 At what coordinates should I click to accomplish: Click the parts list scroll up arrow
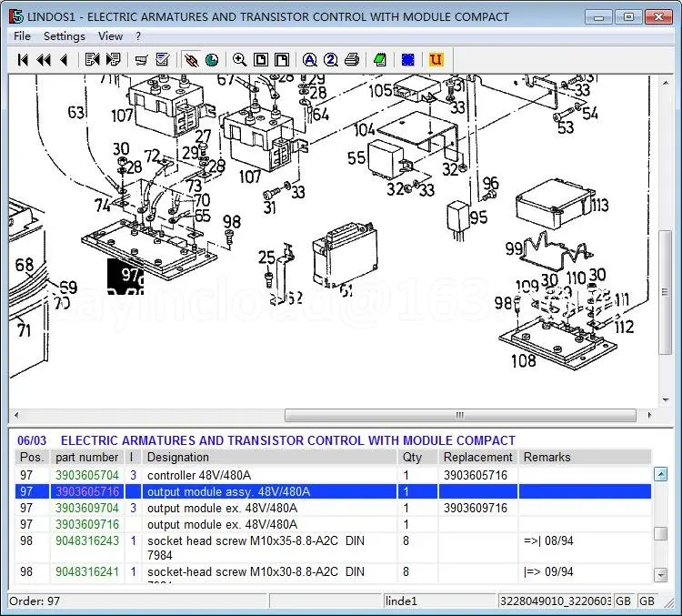661,474
